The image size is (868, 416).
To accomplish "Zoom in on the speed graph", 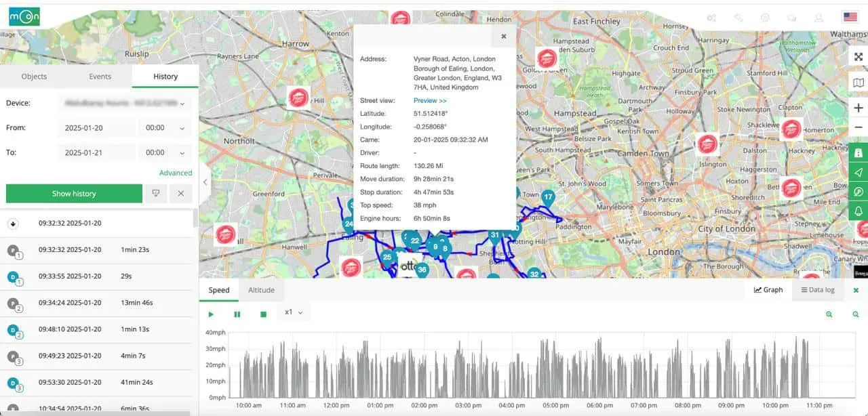I will 829,314.
